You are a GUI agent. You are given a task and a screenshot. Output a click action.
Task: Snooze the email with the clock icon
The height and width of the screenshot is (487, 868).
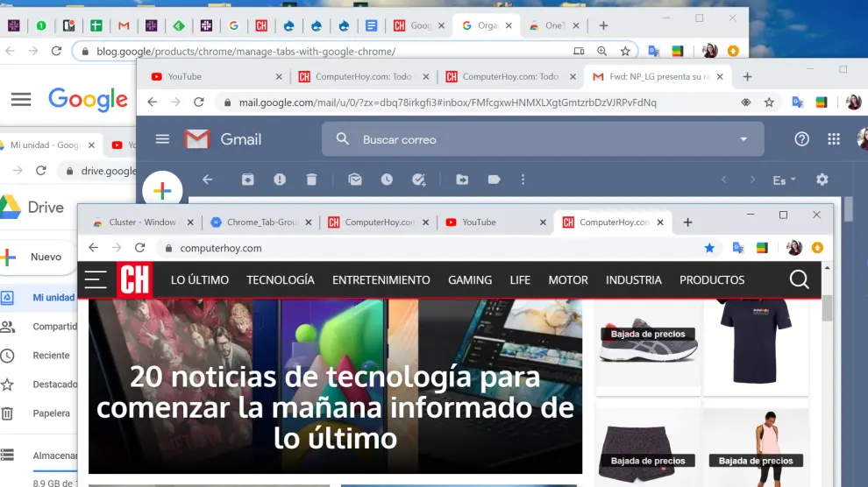[387, 180]
